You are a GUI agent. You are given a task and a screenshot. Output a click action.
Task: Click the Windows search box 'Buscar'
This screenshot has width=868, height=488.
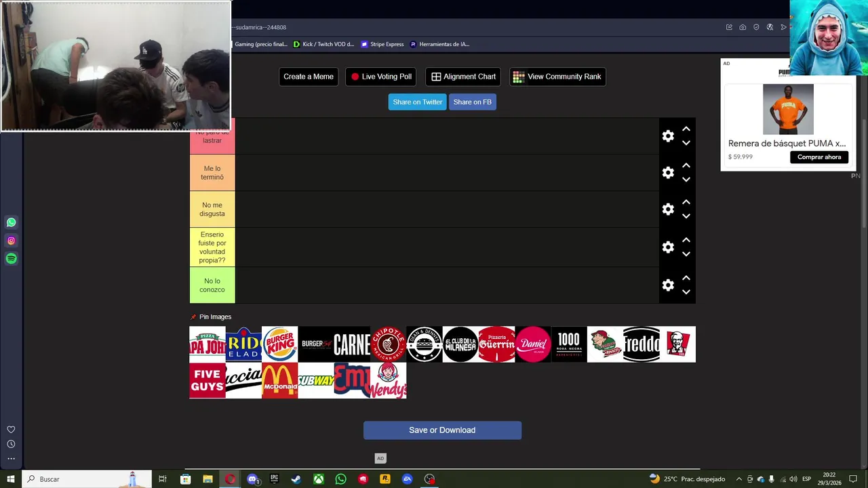pyautogui.click(x=87, y=479)
